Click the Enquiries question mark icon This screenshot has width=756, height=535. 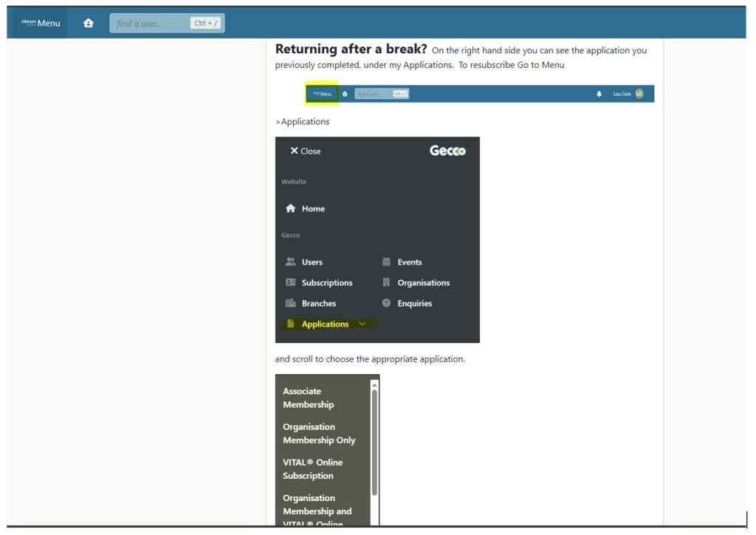(386, 303)
